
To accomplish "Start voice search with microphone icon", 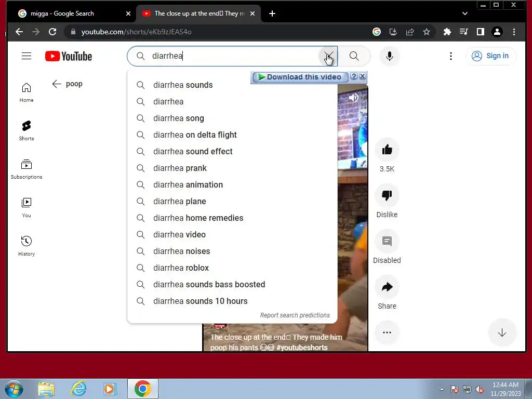I will point(390,56).
